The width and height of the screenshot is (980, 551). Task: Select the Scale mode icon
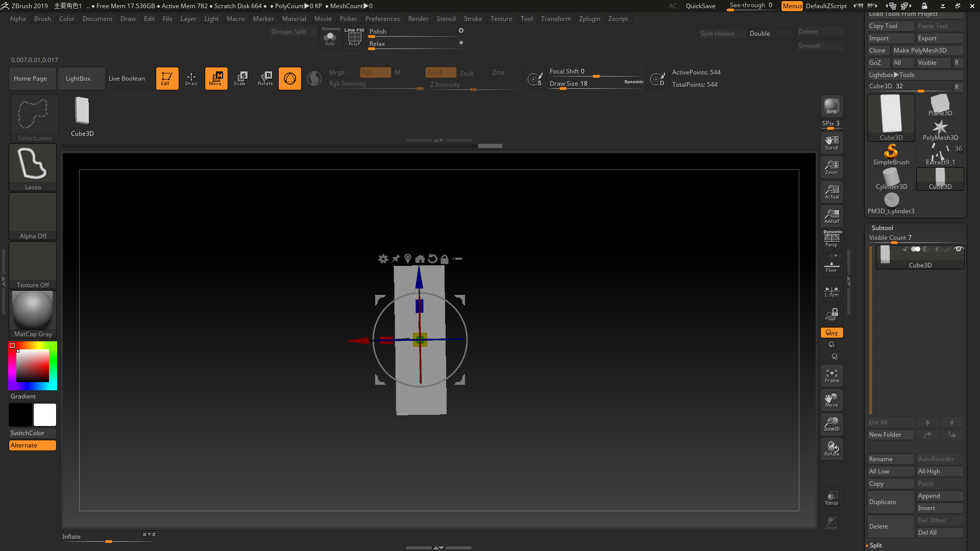tap(240, 79)
